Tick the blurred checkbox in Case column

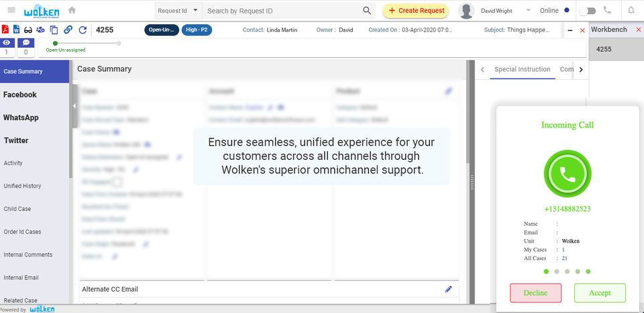117,182
